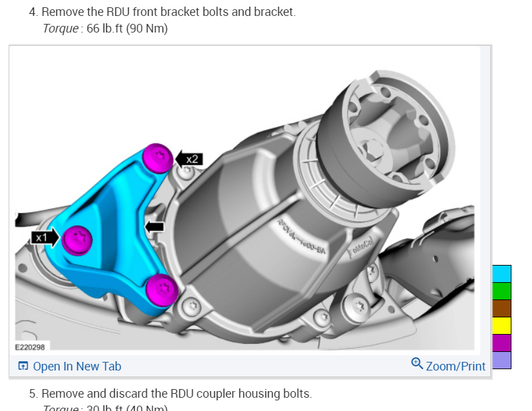This screenshot has width=532, height=411.
Task: Click the step 4 torque specification text
Action: (105, 29)
